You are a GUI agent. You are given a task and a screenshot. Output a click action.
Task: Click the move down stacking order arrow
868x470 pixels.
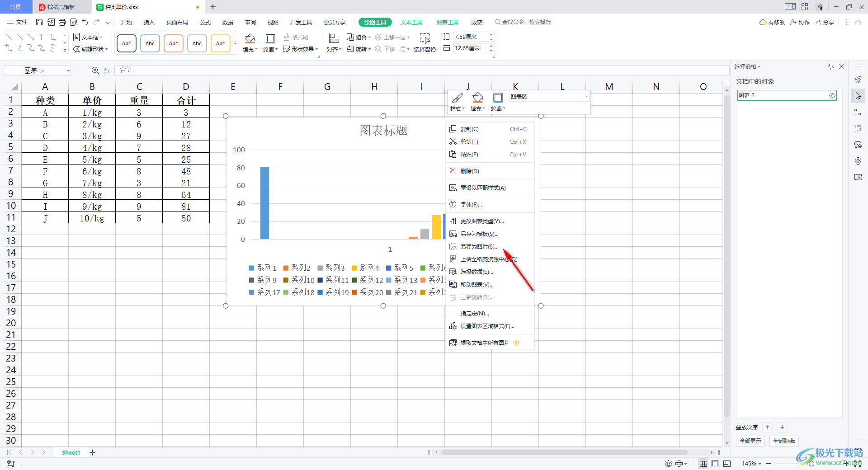point(782,427)
